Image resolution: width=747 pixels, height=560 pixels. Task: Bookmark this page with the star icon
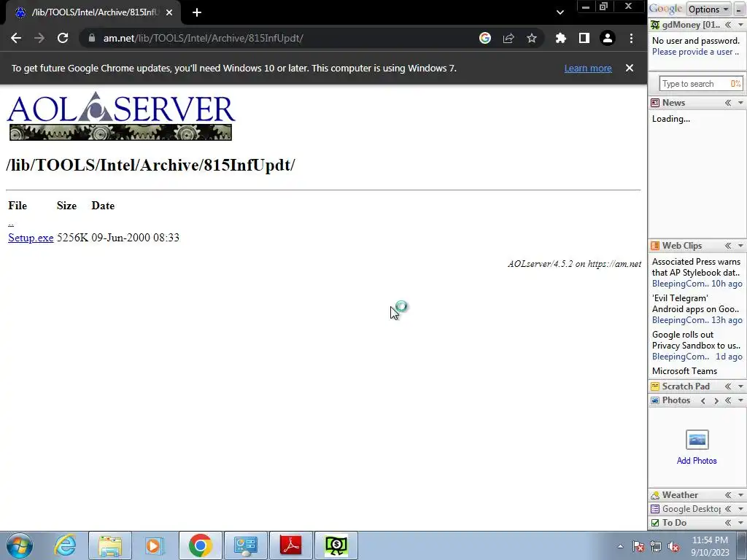pyautogui.click(x=532, y=38)
